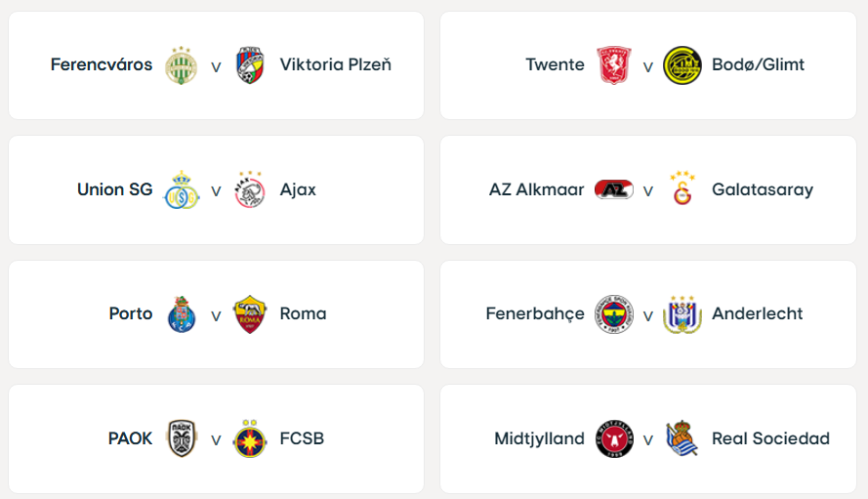868x499 pixels.
Task: Open the Union SG crest
Action: [181, 189]
